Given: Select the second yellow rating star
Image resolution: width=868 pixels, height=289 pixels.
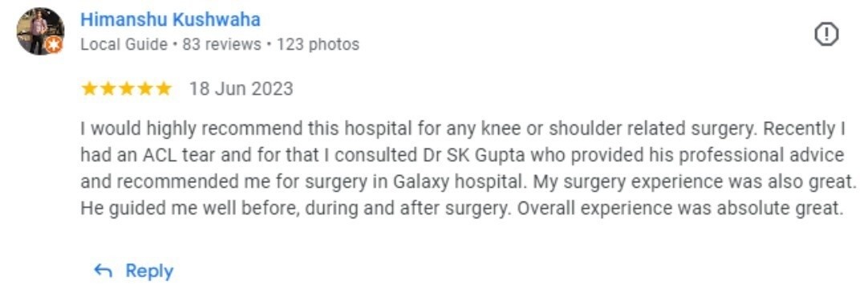Looking at the screenshot, I should pyautogui.click(x=108, y=88).
